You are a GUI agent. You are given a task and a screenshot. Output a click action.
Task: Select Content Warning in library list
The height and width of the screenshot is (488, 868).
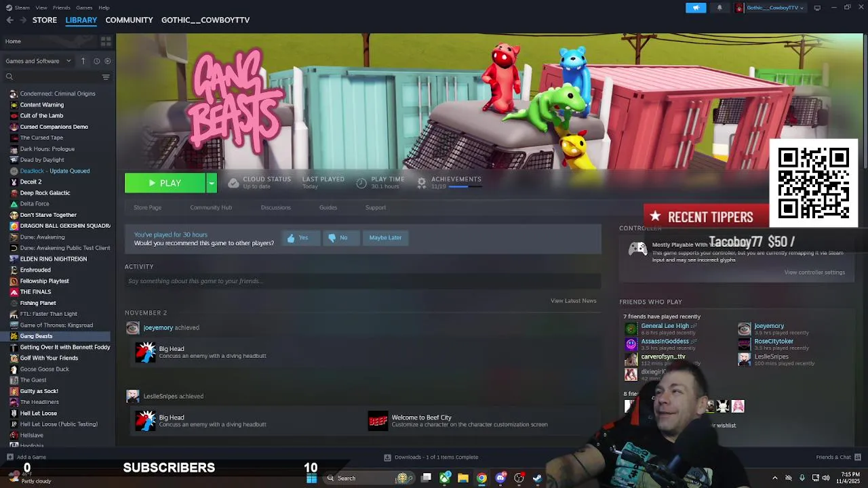(x=41, y=105)
